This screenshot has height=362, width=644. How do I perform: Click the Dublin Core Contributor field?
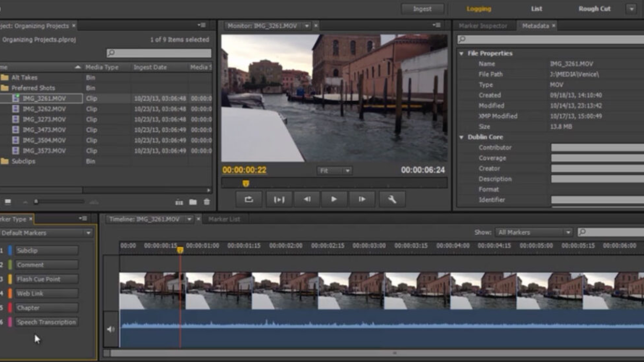598,148
